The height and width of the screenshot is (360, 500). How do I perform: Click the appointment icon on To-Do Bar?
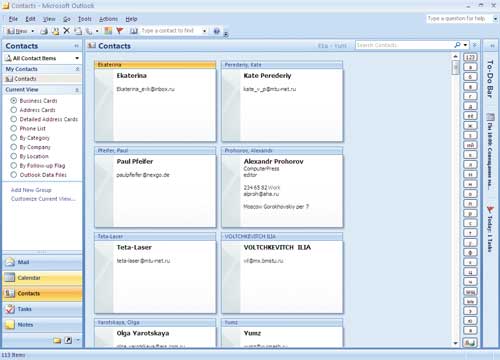[490, 117]
